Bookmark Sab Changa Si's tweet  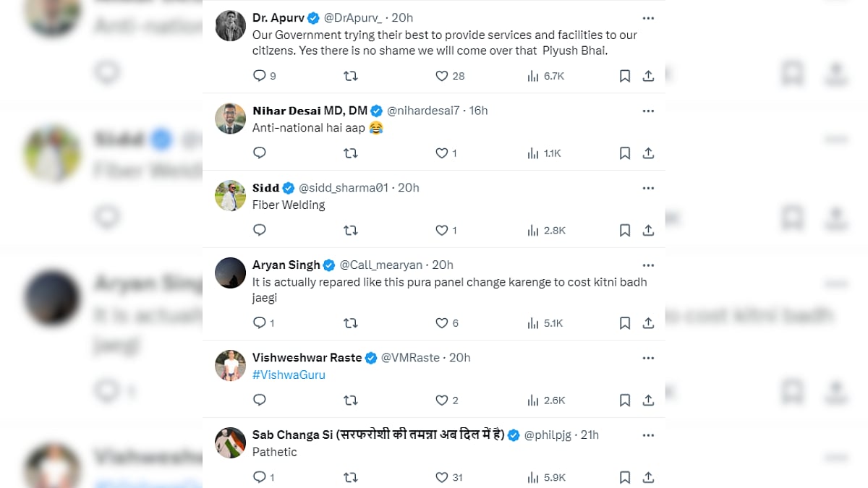(625, 477)
